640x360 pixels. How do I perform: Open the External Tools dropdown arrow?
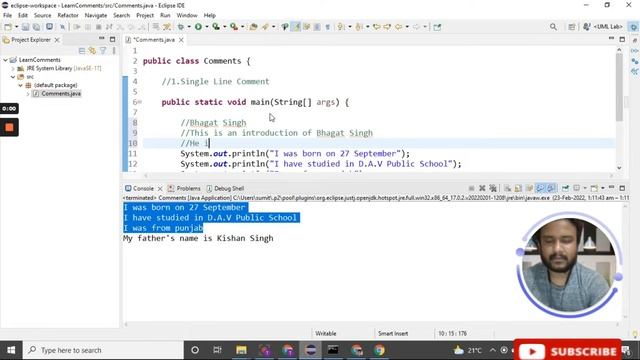point(242,27)
